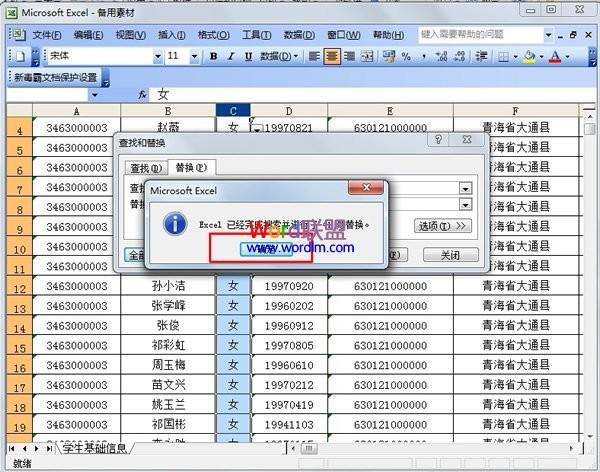Viewport: 600px width, 472px height.
Task: Click Fill Color paint bucket
Action: pos(530,57)
